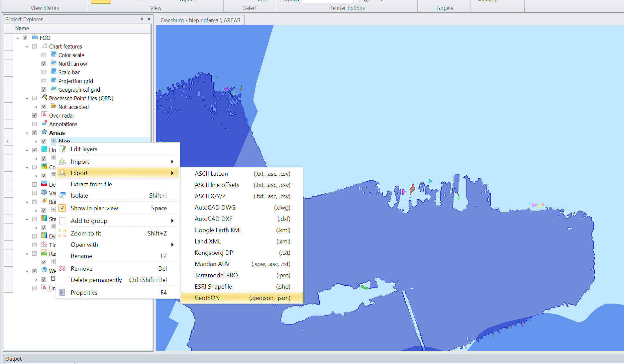Click the Zoom to fit icon
This screenshot has width=624, height=364.
[x=62, y=233]
